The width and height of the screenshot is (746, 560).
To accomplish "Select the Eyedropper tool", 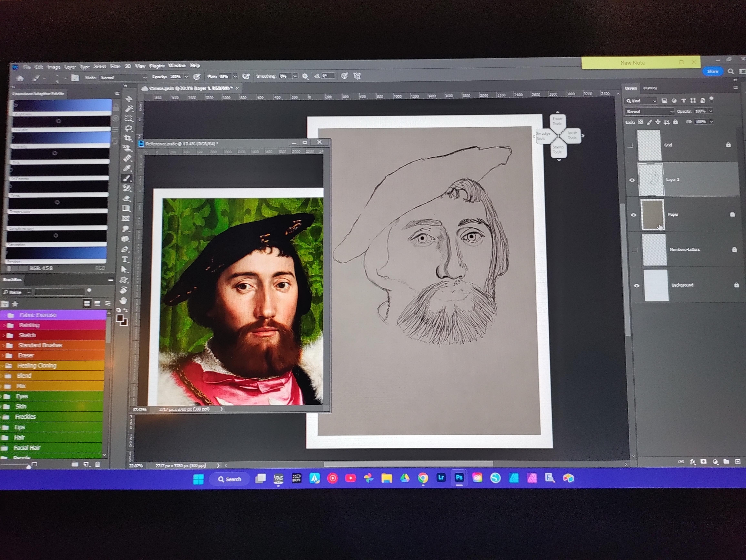I will (x=127, y=168).
